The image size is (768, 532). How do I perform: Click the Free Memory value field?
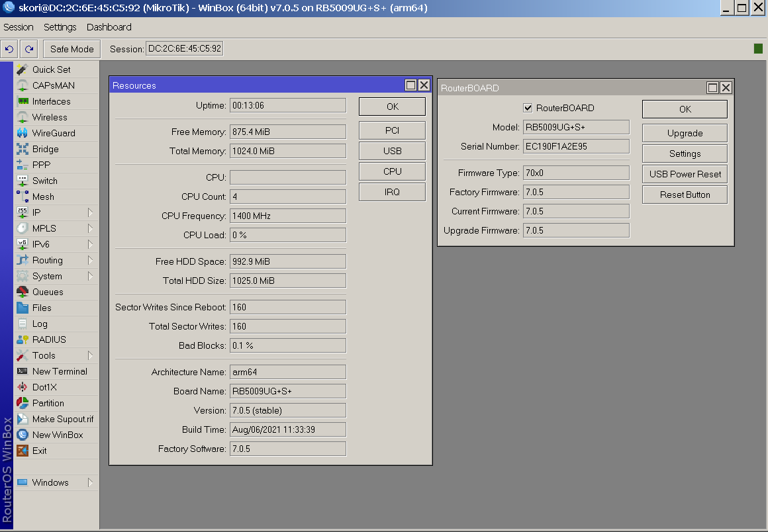(288, 132)
